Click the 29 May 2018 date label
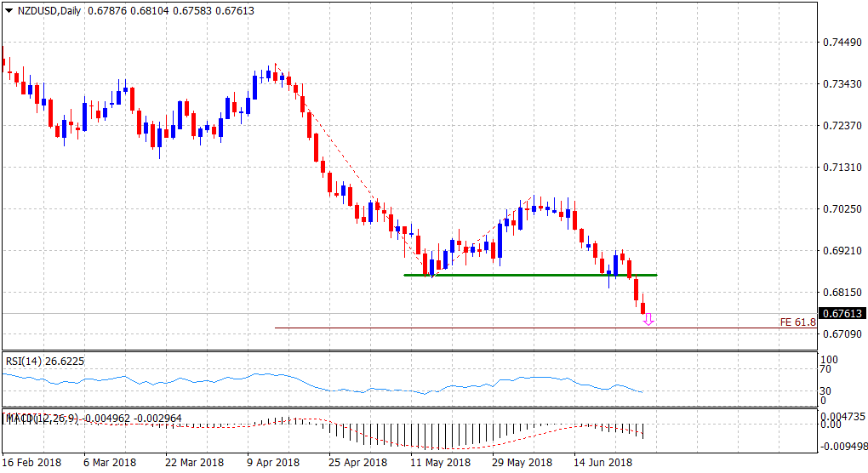The height and width of the screenshot is (473, 868). [x=521, y=463]
